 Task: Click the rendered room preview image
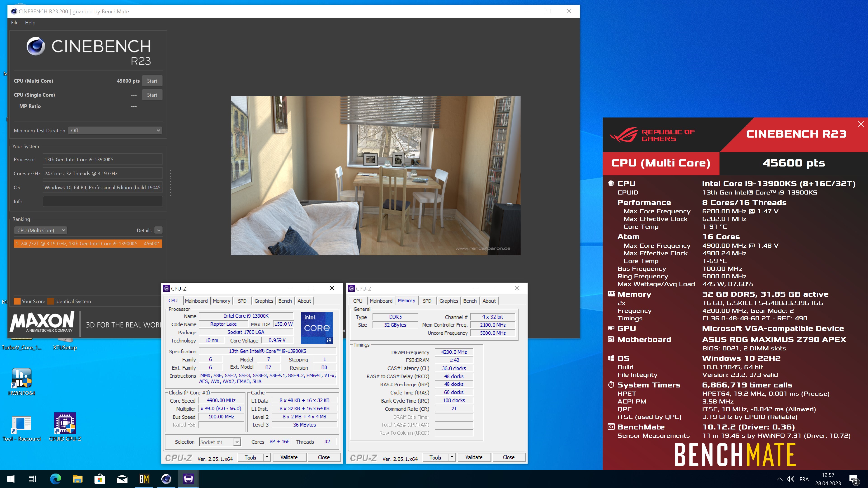pyautogui.click(x=376, y=176)
